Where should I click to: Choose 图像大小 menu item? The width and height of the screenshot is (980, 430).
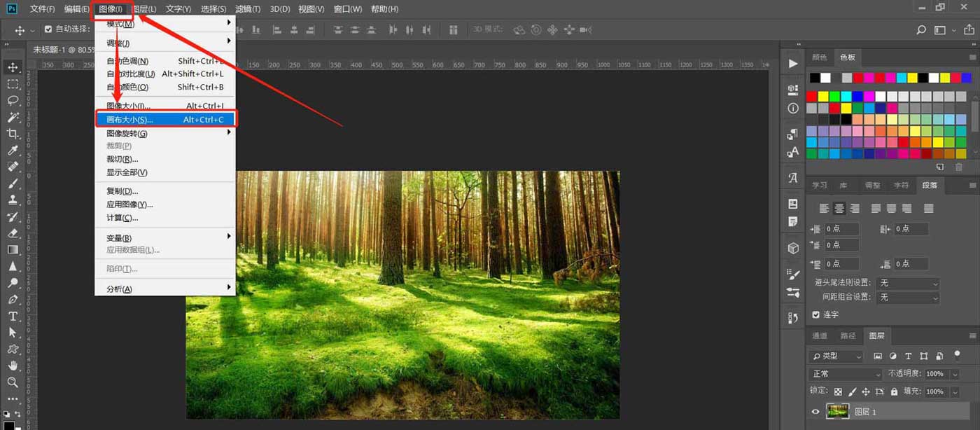pos(165,106)
